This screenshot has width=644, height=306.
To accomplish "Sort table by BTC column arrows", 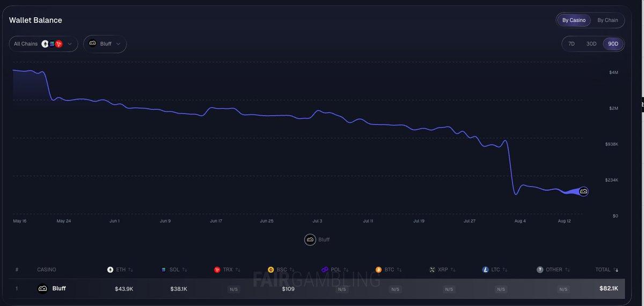I will 399,270.
